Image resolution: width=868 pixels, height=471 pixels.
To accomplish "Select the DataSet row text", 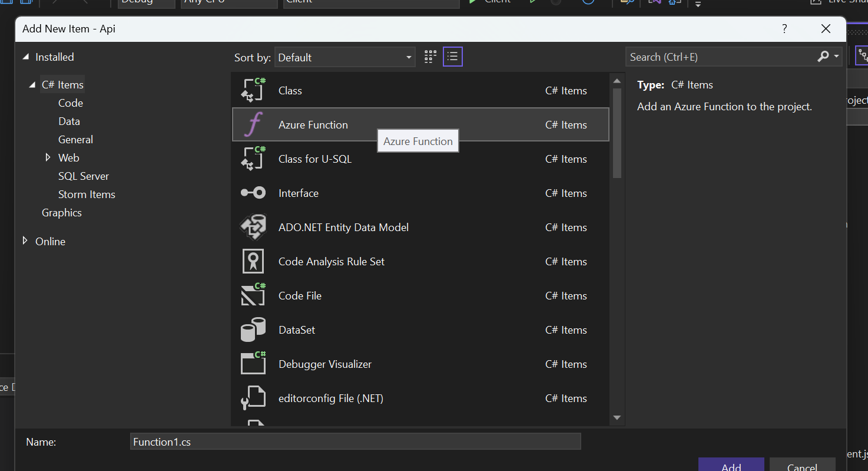I will click(297, 330).
